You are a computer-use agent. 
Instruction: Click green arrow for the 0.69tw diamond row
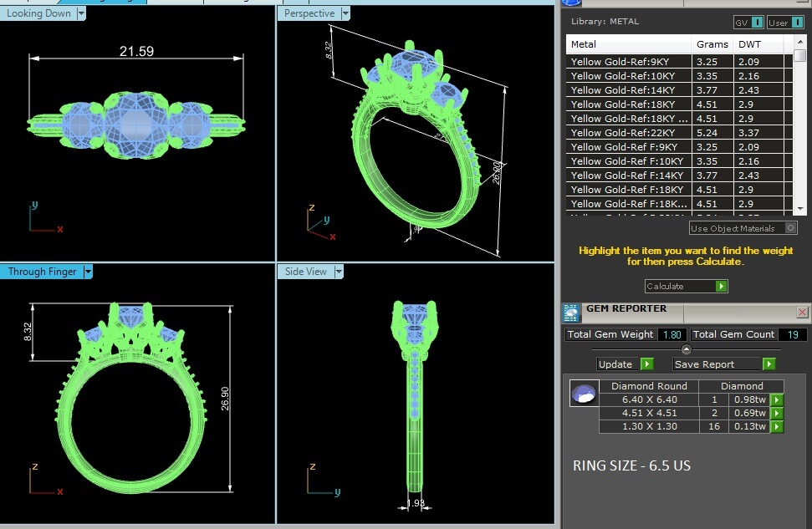(x=777, y=413)
